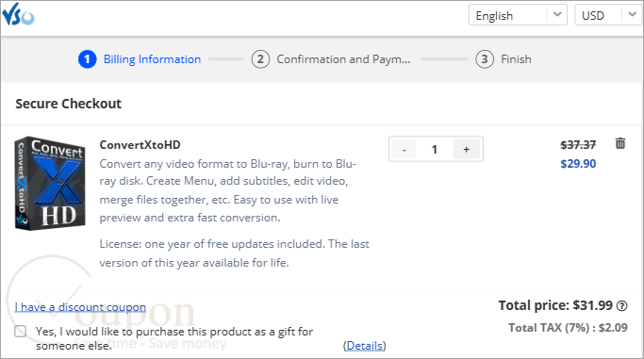Click the ConvertXtoHD product title
644x359 pixels.
pyautogui.click(x=140, y=145)
